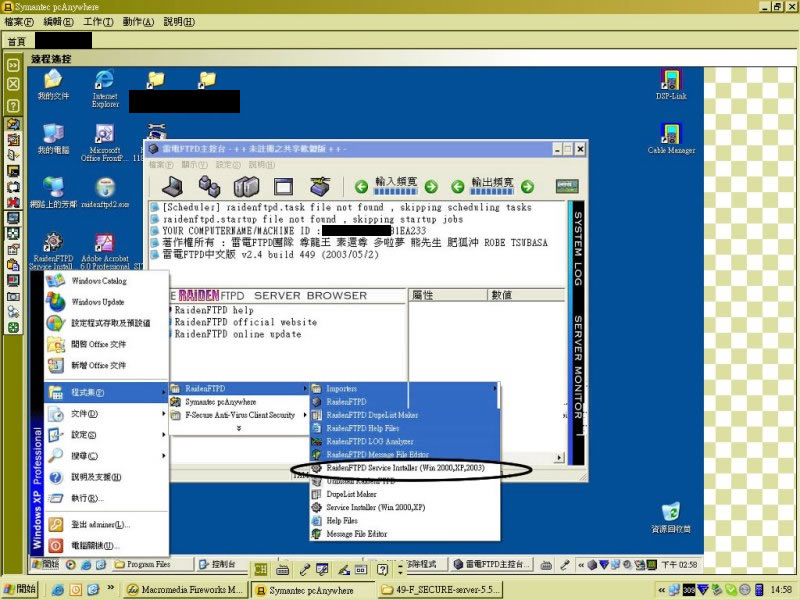The height and width of the screenshot is (600, 800).
Task: Select RaidenFTPD official website tree entry
Action: [245, 322]
